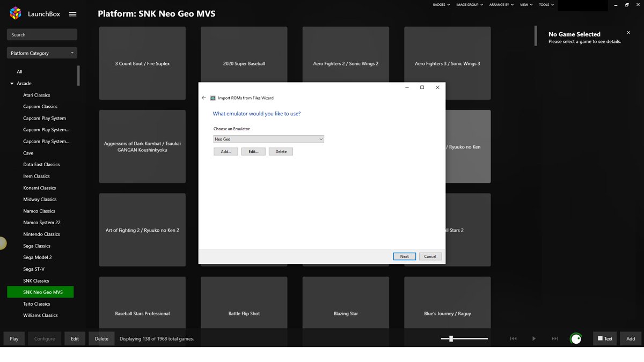Close the No Game Selected details panel
Viewport: 644px width, 362px height.
click(628, 33)
